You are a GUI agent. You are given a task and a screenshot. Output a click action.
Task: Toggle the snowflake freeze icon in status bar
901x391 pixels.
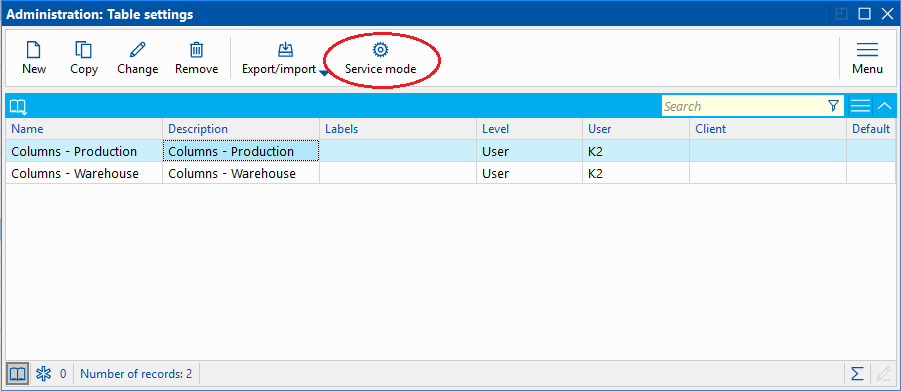coord(44,374)
